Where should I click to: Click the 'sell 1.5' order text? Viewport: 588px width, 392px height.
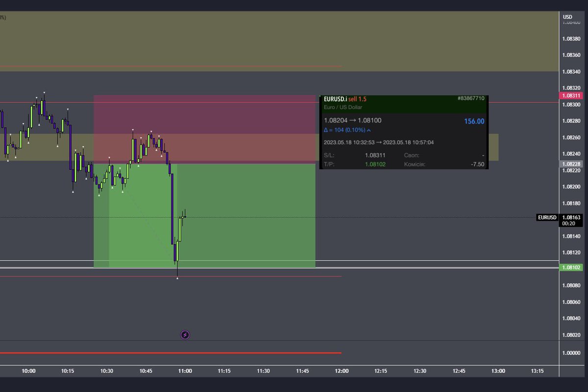pyautogui.click(x=358, y=99)
